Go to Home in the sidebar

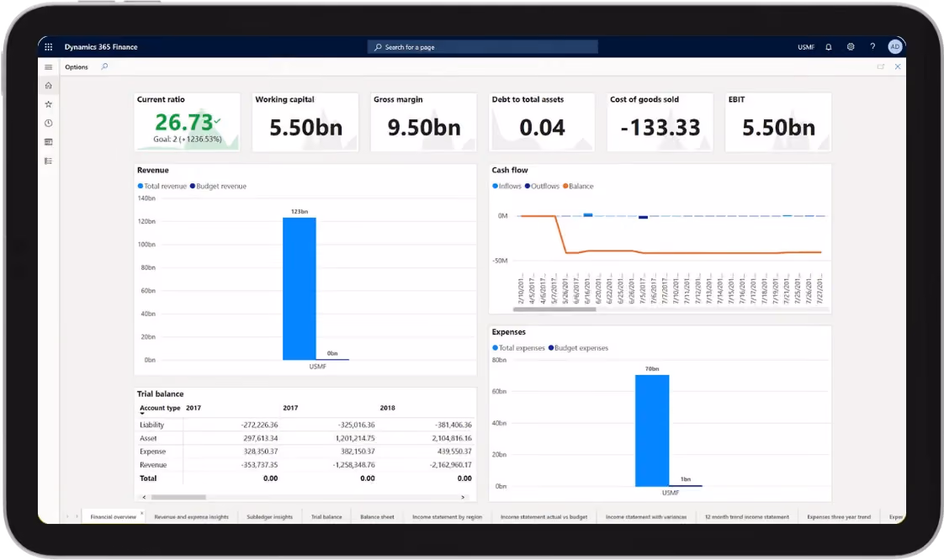48,86
